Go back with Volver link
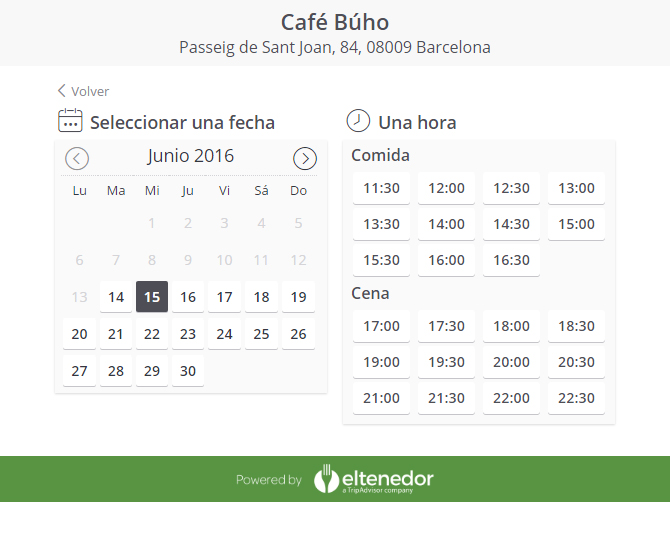The image size is (670, 549). [83, 91]
